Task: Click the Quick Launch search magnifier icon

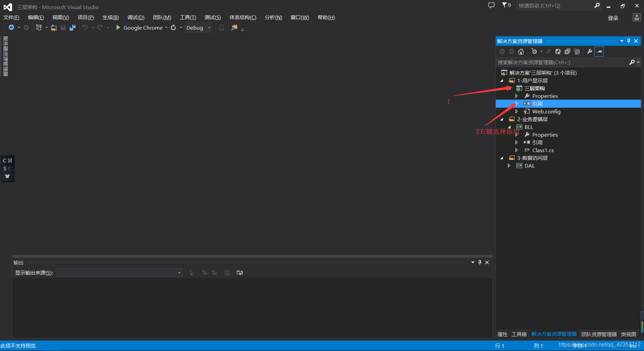Action: point(597,5)
